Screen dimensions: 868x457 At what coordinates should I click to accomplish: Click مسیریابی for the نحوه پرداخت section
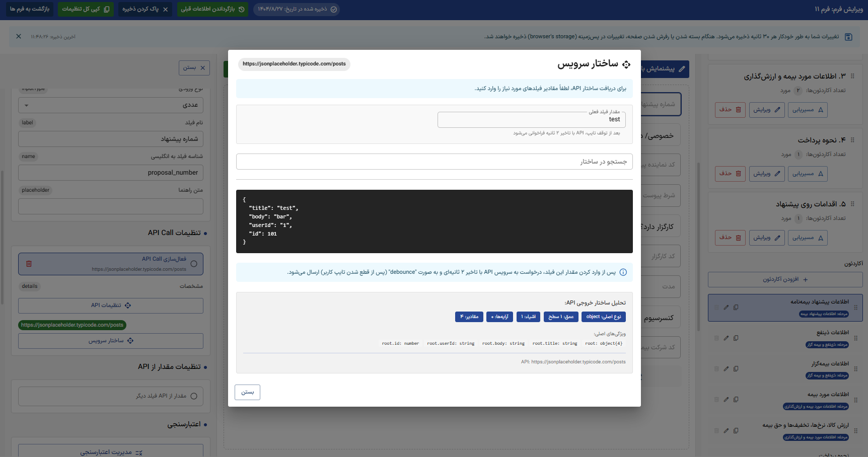pyautogui.click(x=808, y=174)
